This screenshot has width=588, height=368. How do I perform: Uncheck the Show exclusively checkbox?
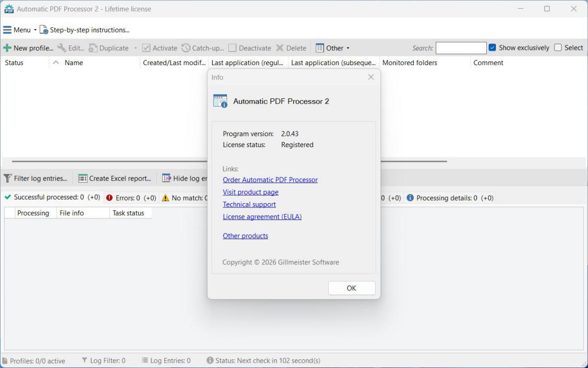(492, 47)
